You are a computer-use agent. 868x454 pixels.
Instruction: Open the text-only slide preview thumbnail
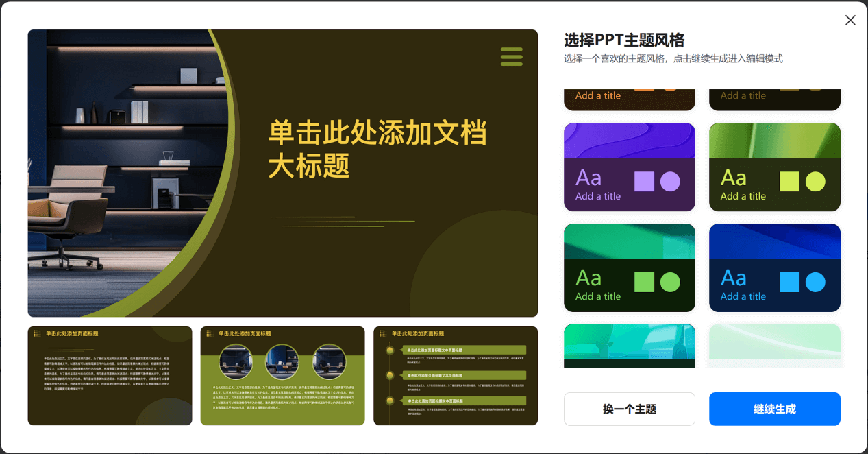[x=110, y=375]
